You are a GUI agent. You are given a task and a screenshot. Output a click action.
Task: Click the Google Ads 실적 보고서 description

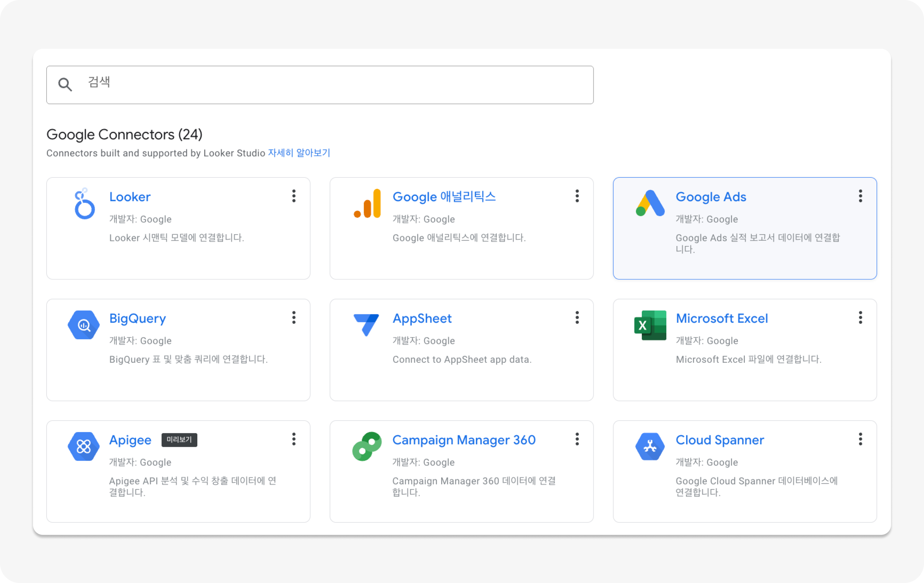(x=757, y=243)
